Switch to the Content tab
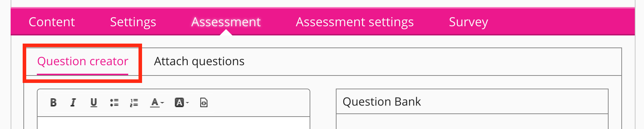 click(52, 22)
